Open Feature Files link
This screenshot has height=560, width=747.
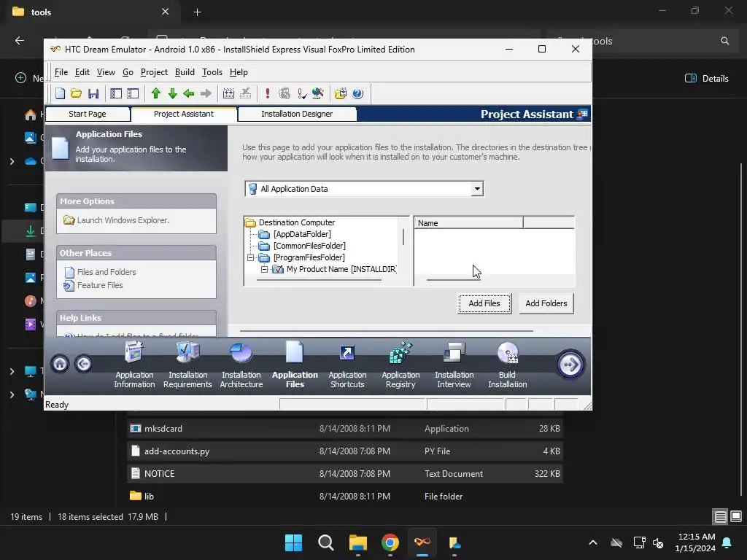(x=100, y=285)
